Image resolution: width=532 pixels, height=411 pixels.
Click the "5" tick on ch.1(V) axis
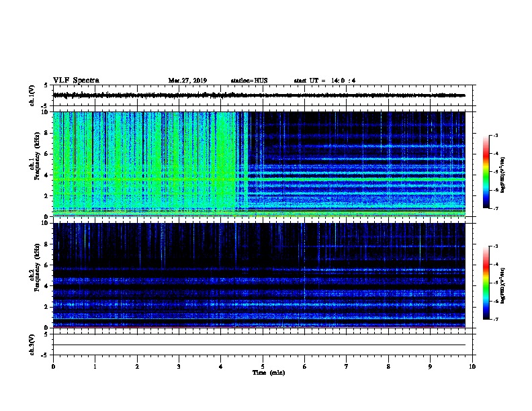(46, 85)
